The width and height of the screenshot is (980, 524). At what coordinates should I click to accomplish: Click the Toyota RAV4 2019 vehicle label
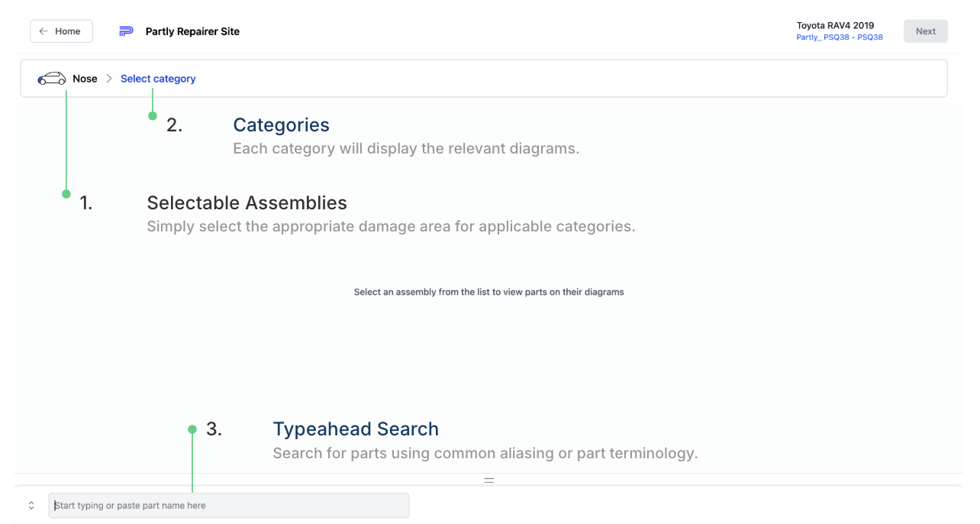(x=835, y=25)
